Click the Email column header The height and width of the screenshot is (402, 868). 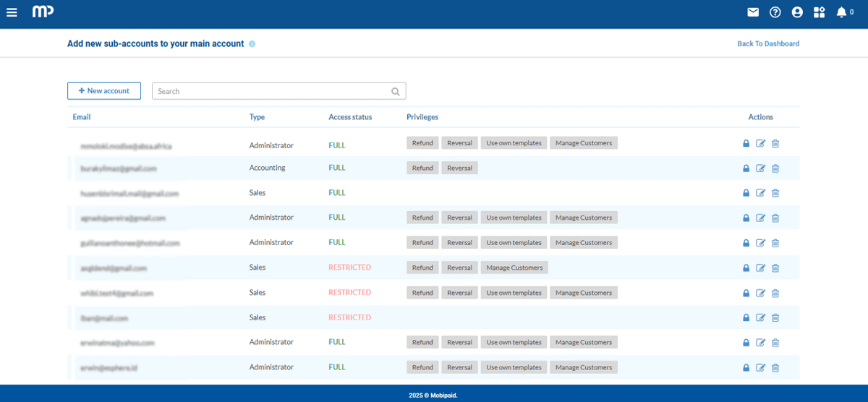(x=82, y=117)
